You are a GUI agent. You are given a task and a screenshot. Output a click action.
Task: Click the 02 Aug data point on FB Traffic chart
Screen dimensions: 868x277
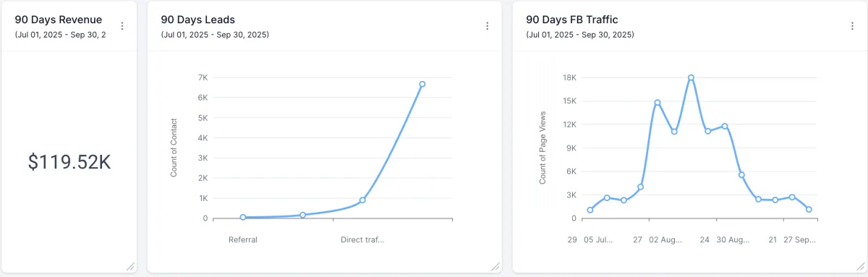658,103
